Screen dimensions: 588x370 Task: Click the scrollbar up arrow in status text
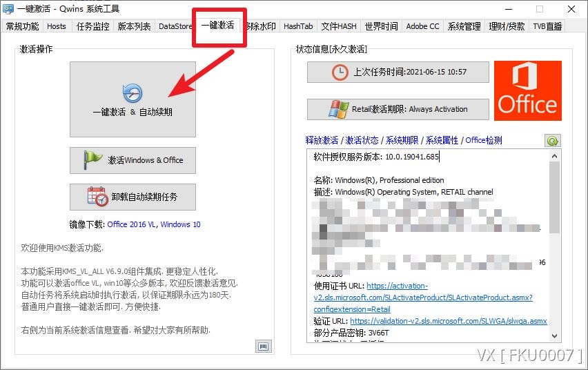tap(555, 156)
